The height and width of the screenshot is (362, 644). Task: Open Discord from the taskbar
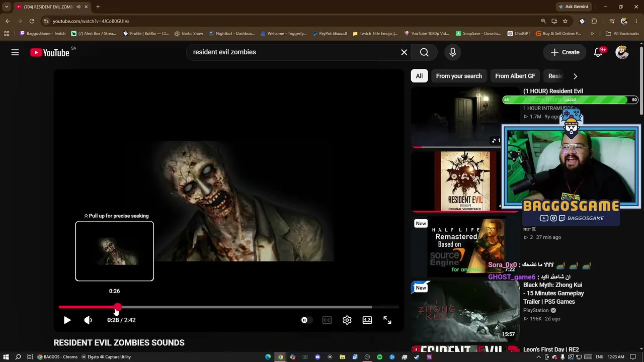point(317,357)
